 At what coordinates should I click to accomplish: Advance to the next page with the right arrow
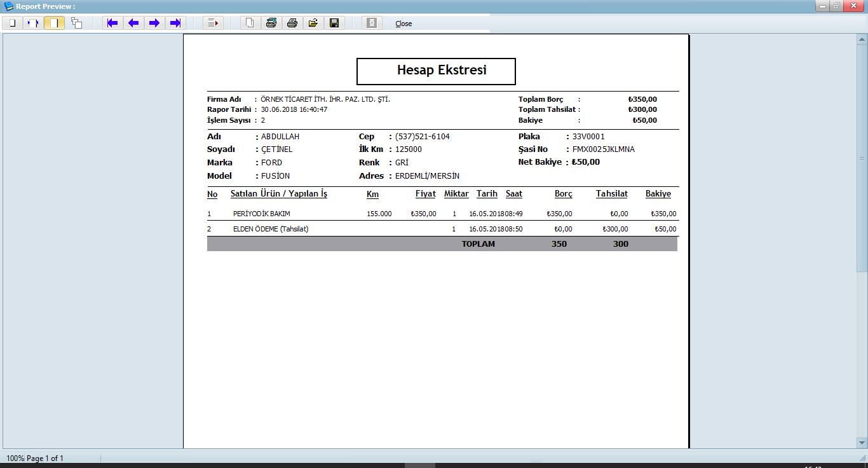(x=154, y=23)
